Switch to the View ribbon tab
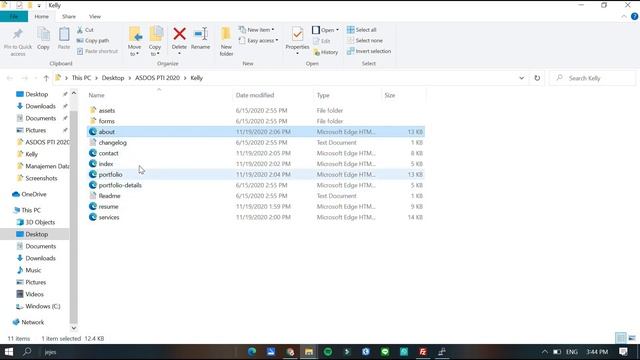Image resolution: width=640 pixels, height=360 pixels. click(95, 16)
